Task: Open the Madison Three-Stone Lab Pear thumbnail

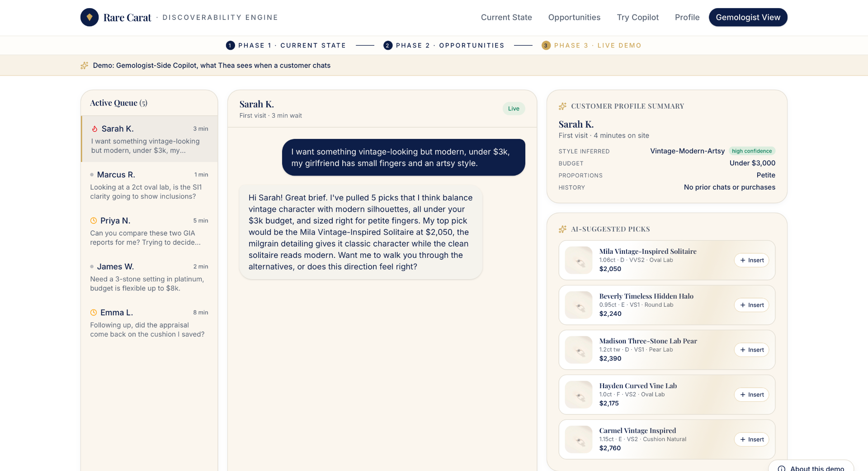Action: tap(579, 350)
